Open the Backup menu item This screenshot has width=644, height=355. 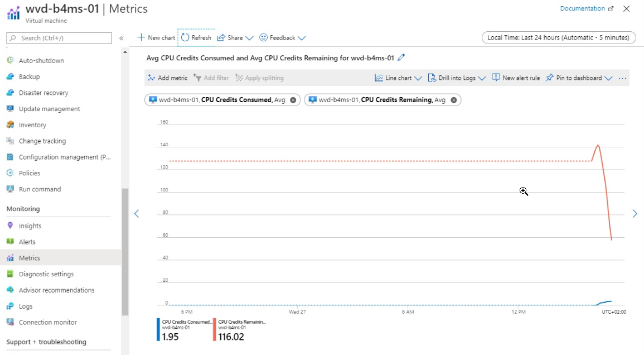29,76
